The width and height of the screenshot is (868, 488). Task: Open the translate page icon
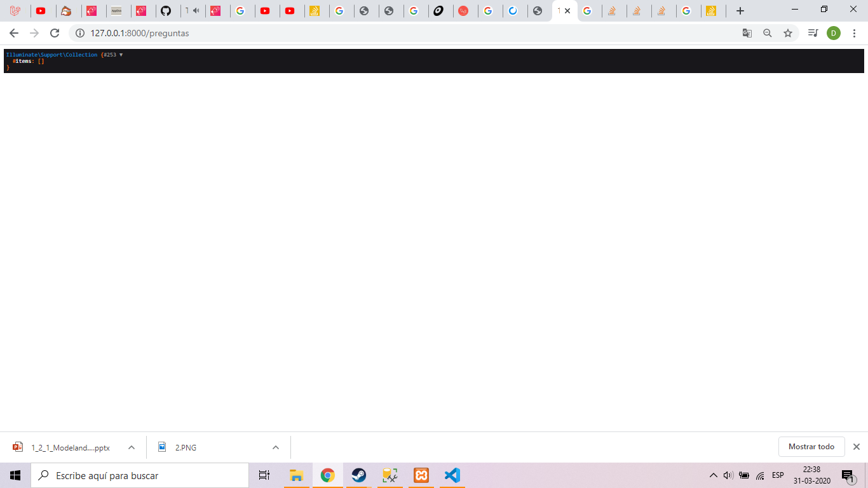[x=747, y=33]
